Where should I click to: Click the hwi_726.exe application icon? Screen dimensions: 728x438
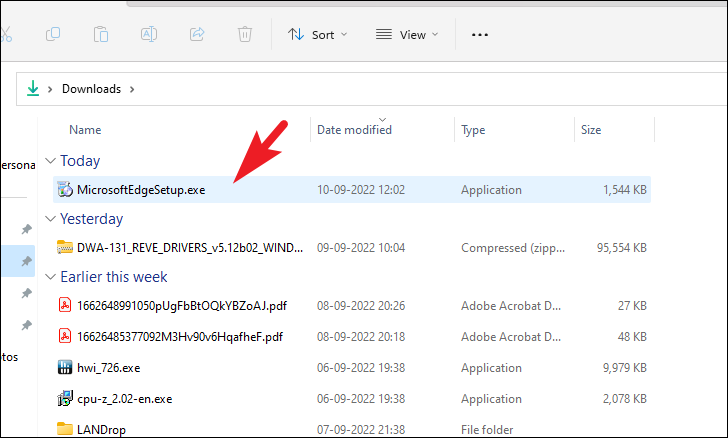(65, 367)
